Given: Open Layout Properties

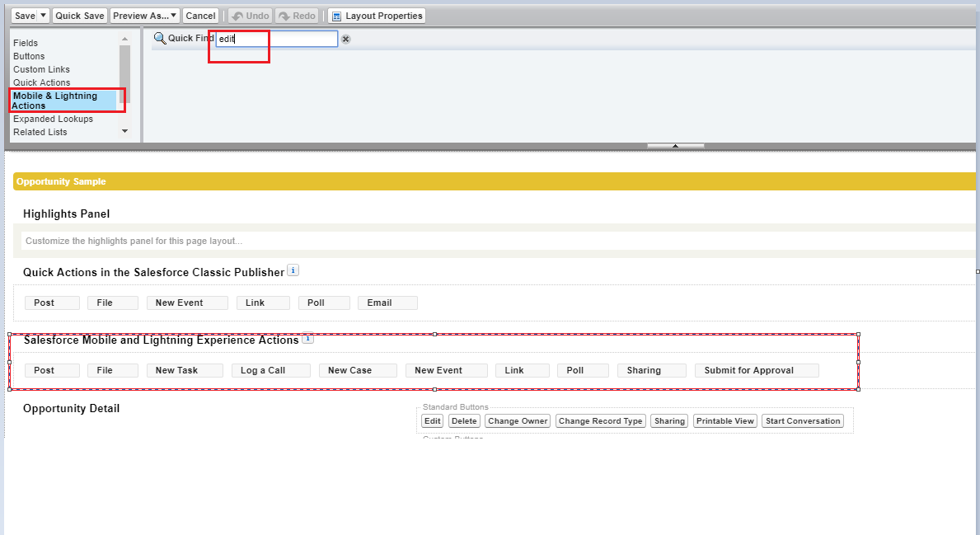Looking at the screenshot, I should pos(377,16).
